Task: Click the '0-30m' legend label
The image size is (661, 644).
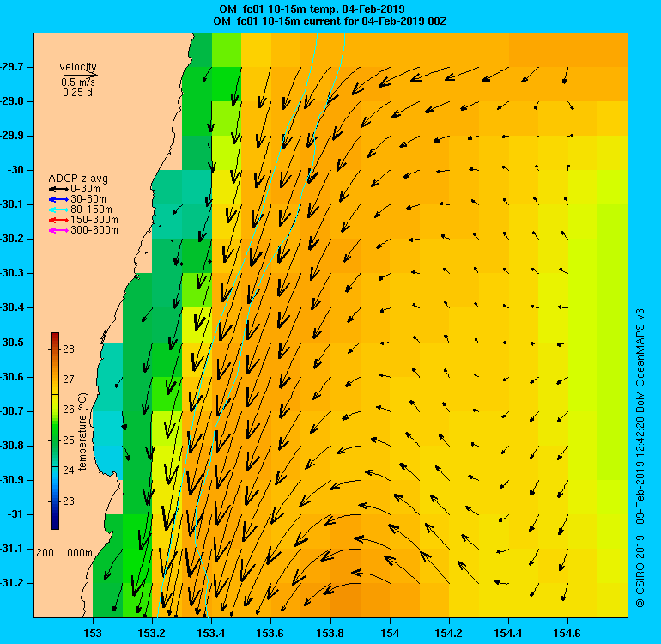Action: tap(86, 189)
